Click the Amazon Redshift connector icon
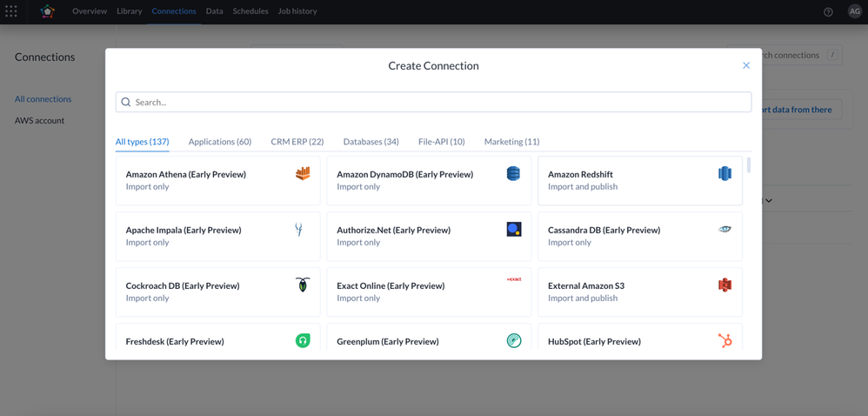868x416 pixels. click(x=724, y=173)
